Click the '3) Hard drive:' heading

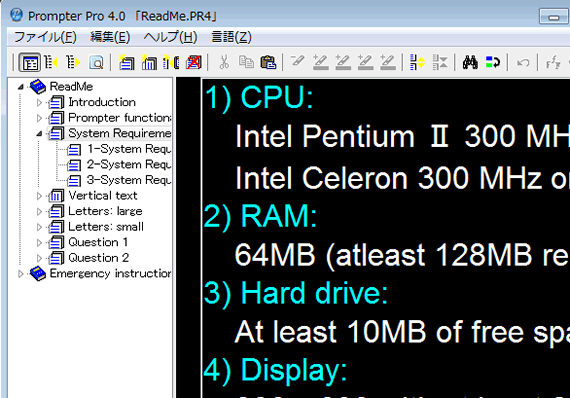(x=296, y=294)
